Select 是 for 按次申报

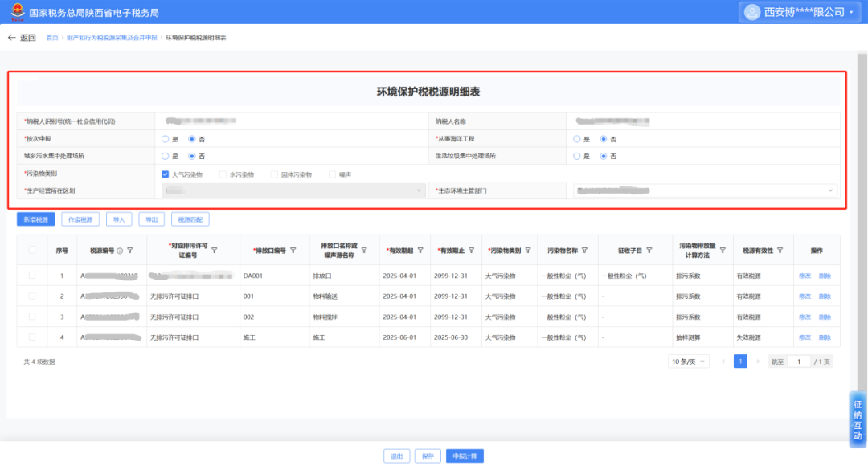click(165, 139)
